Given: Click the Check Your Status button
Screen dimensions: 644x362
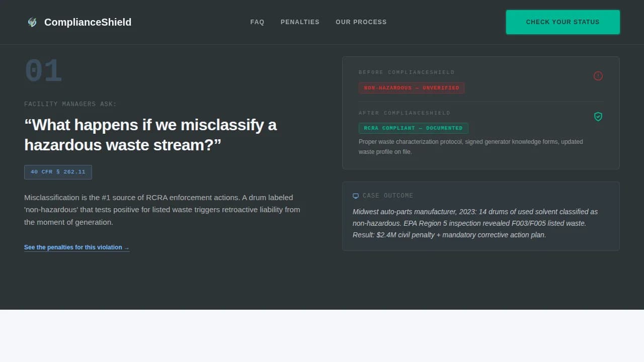Looking at the screenshot, I should (x=563, y=22).
